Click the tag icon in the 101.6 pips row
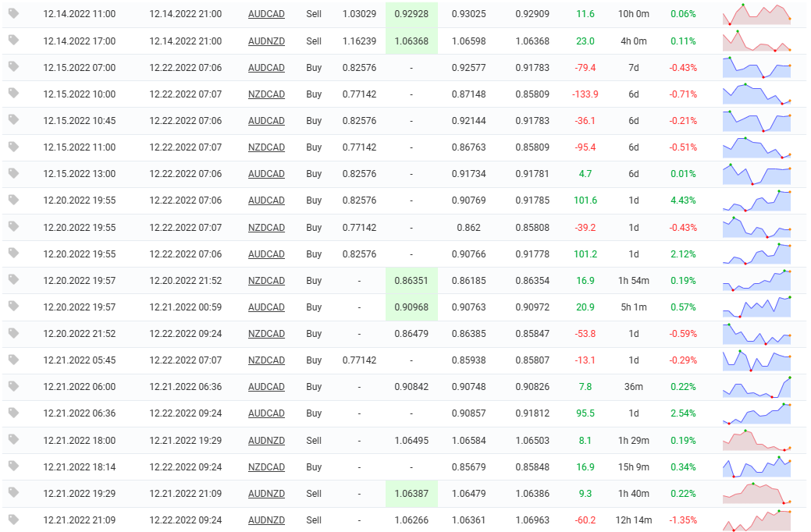The image size is (811, 532). [14, 199]
